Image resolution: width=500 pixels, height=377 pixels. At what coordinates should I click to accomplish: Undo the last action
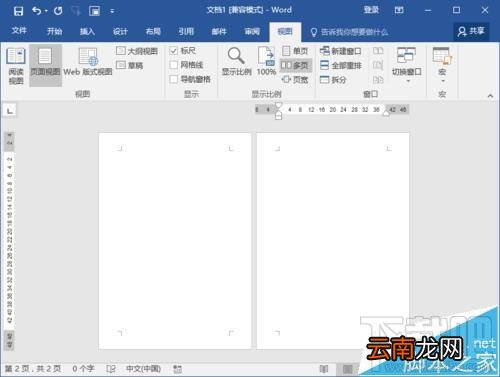pyautogui.click(x=36, y=11)
